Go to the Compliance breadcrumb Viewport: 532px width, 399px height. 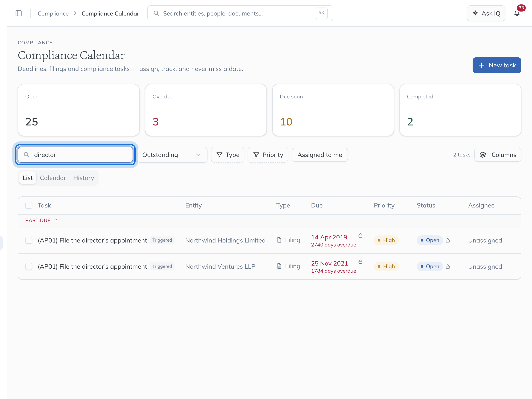[x=53, y=14]
